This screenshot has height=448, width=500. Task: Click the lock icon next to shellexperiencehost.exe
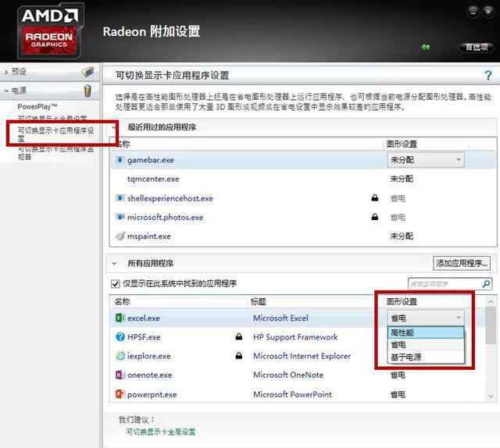click(375, 197)
